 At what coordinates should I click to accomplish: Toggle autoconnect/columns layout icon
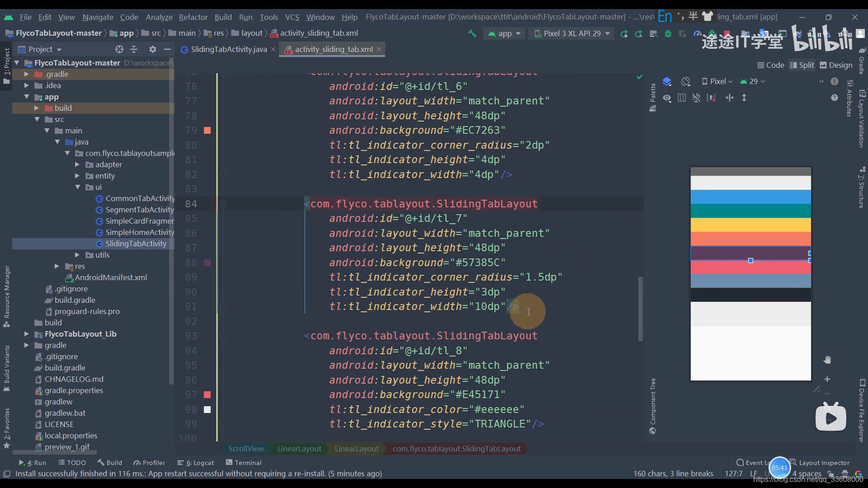[682, 98]
